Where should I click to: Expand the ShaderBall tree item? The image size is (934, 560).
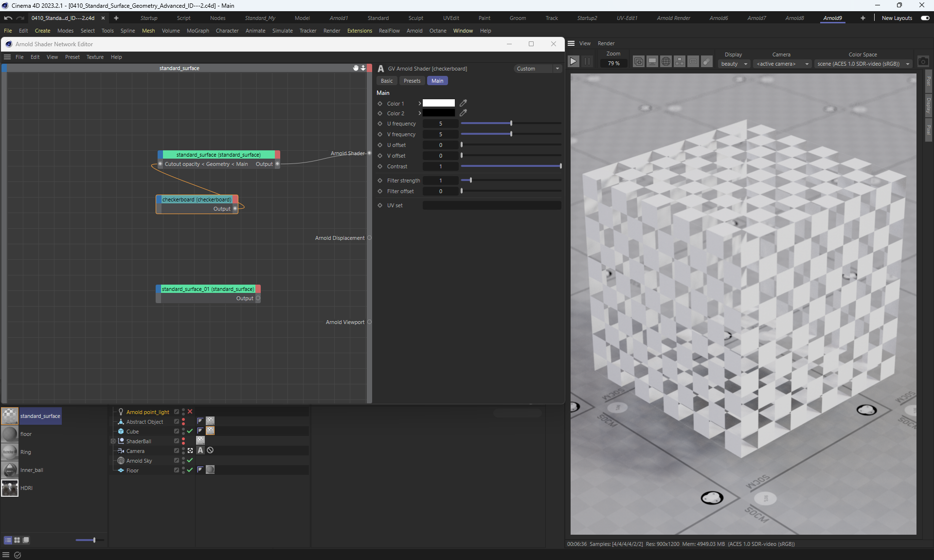click(113, 441)
